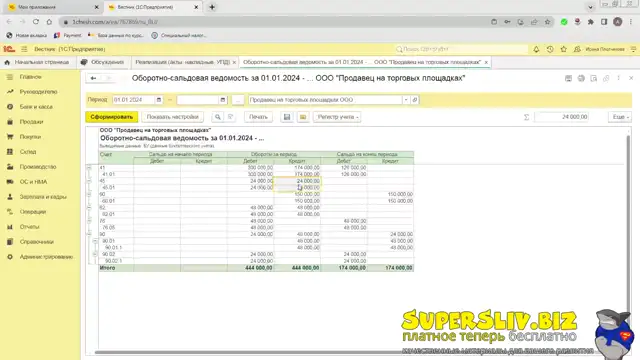Image resolution: width=640 pixels, height=360 pixels.
Task: Open the start date calendar picker
Action: tap(159, 100)
